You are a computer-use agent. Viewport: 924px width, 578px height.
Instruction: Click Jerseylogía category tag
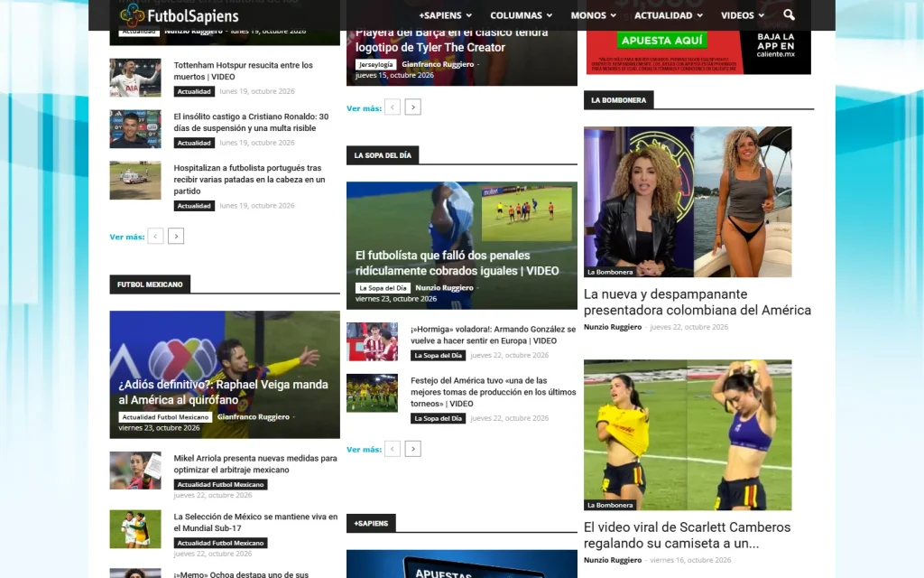(376, 64)
